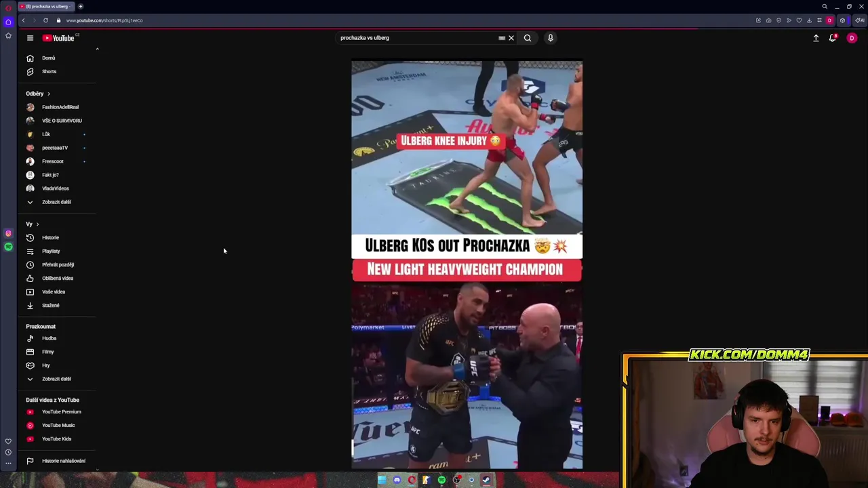Open Hry under Prozkoumat
Image resolution: width=868 pixels, height=488 pixels.
coord(58,365)
